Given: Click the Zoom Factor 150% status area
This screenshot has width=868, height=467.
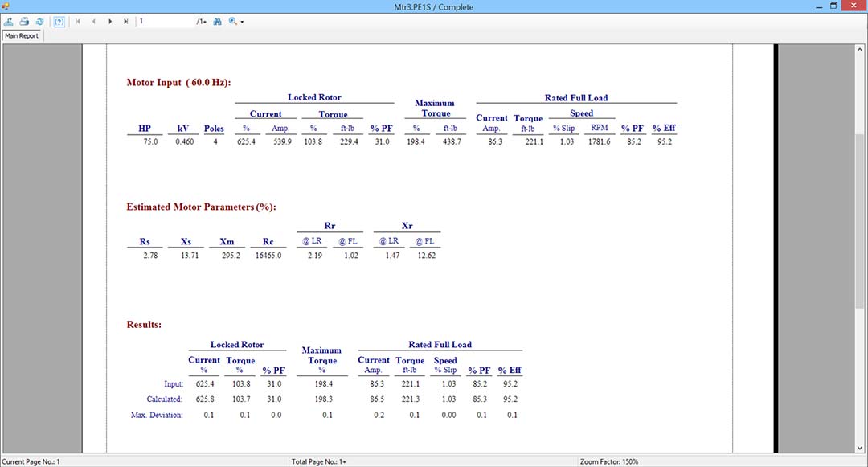Looking at the screenshot, I should tap(608, 461).
